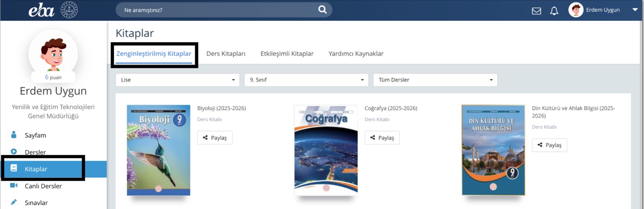
Task: Click the Sınavlar pencil icon
Action: pyautogui.click(x=14, y=202)
